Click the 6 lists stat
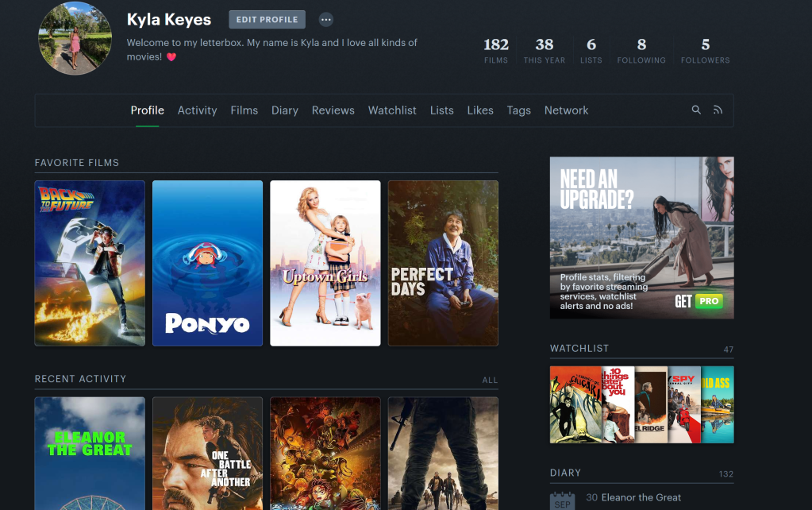Viewport: 812px width, 510px height. (591, 50)
